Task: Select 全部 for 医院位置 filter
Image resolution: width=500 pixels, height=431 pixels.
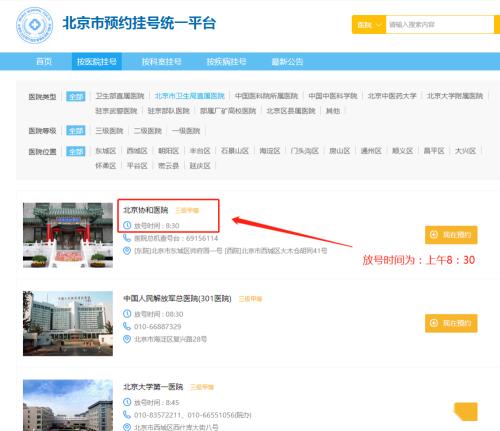Action: (76, 151)
